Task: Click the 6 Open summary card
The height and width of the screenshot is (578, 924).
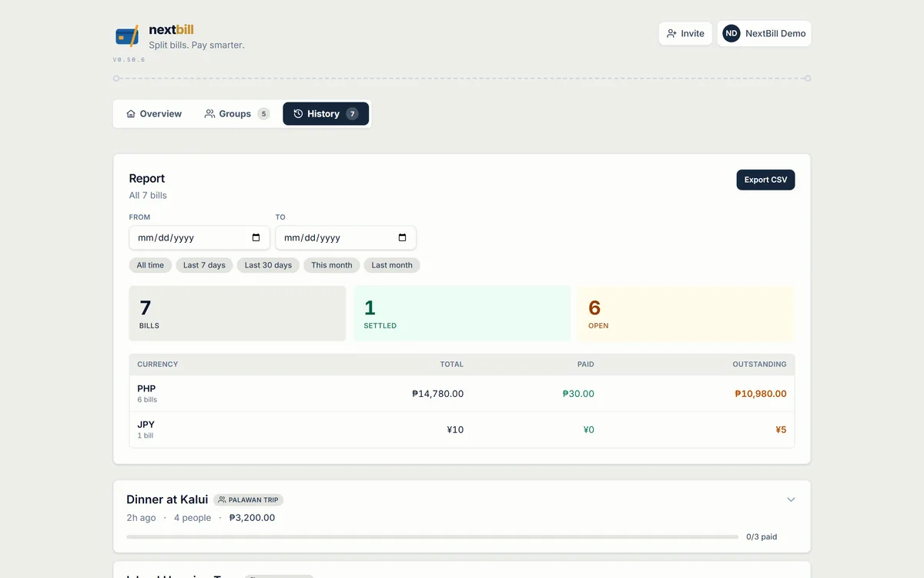Action: pos(686,314)
